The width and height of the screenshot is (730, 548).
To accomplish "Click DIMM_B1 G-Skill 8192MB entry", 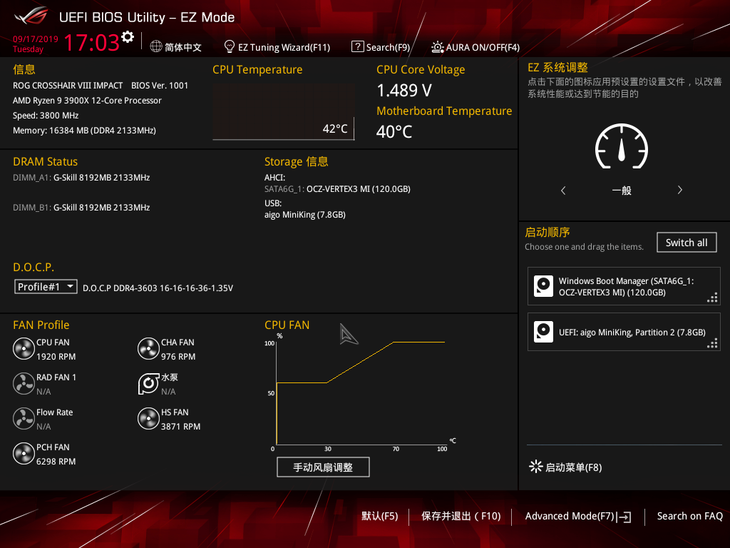I will 81,207.
